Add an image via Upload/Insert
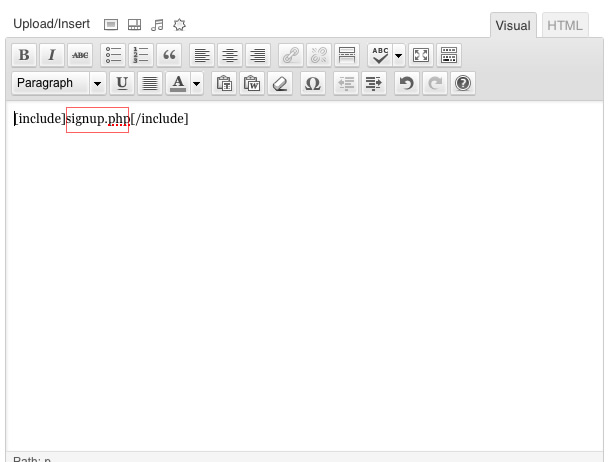Image resolution: width=613 pixels, height=462 pixels. (111, 25)
